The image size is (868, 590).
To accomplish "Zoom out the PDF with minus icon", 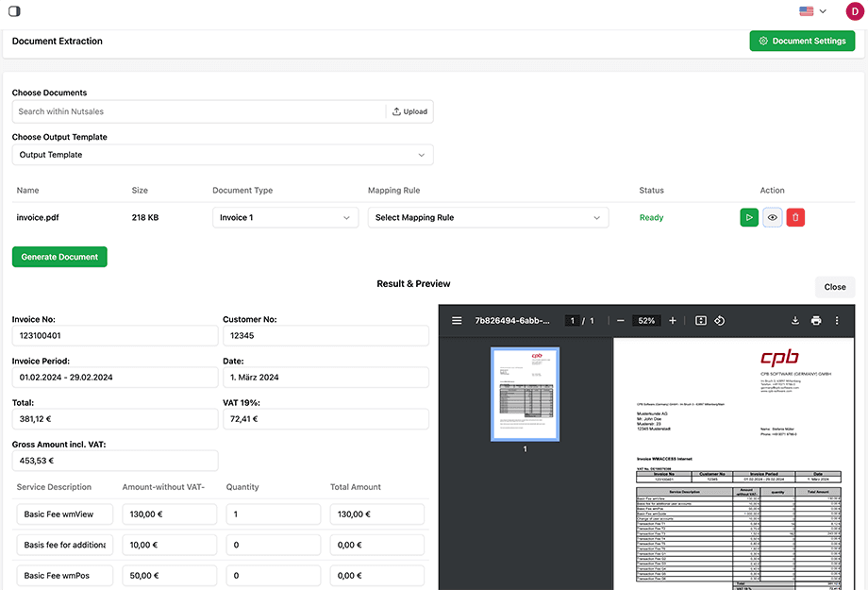I will pos(621,321).
